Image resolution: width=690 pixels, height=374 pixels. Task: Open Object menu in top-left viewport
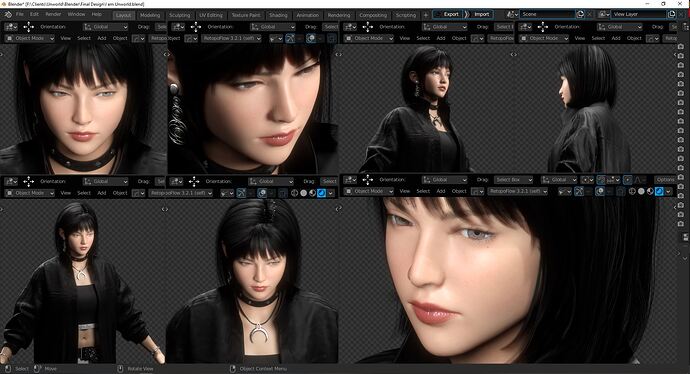coord(120,38)
